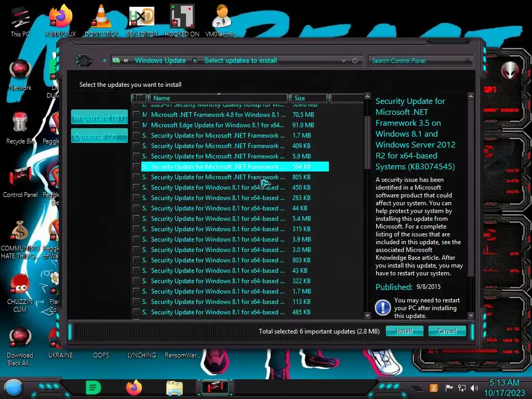This screenshot has width=532, height=399.
Task: Click the Start orb button
Action: pyautogui.click(x=14, y=388)
